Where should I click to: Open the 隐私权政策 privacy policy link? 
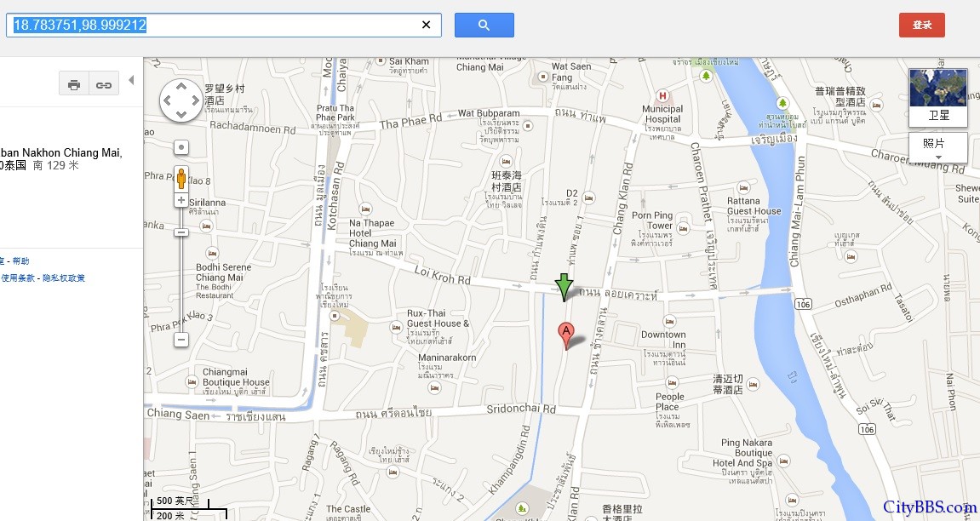point(64,278)
